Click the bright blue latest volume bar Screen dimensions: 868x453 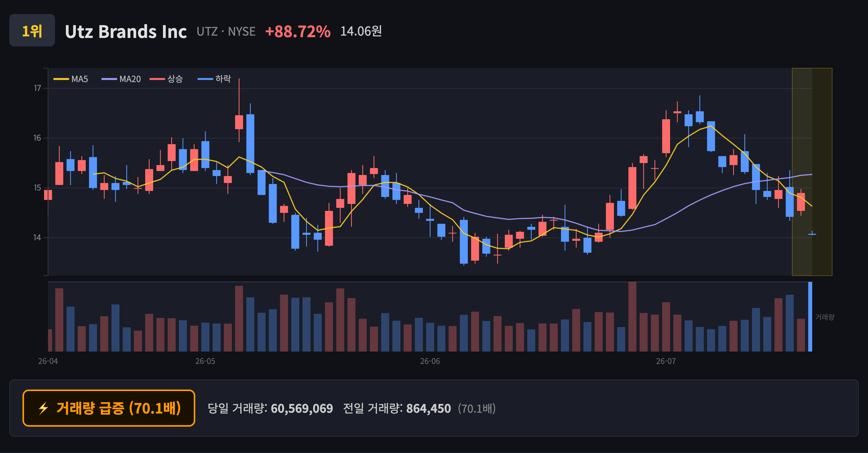click(810, 317)
